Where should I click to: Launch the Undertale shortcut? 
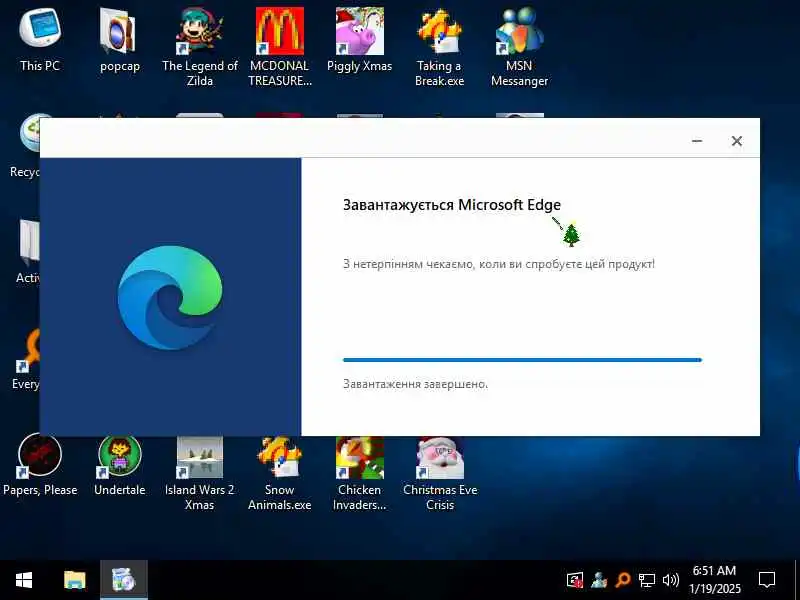[119, 464]
